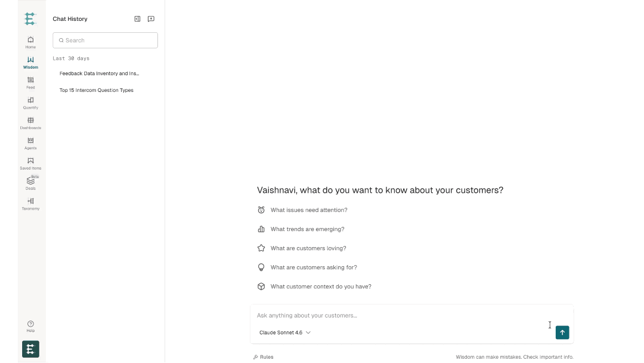Open Saved Items bookmark icon

(30, 164)
